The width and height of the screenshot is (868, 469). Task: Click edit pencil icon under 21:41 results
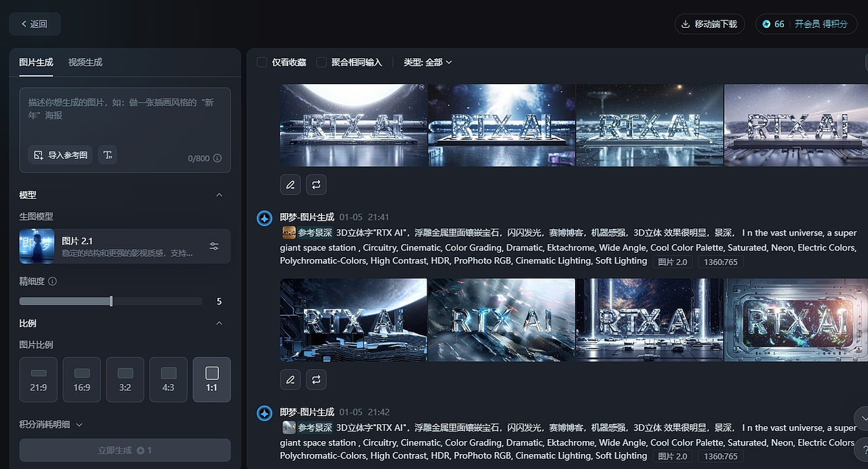(x=290, y=379)
